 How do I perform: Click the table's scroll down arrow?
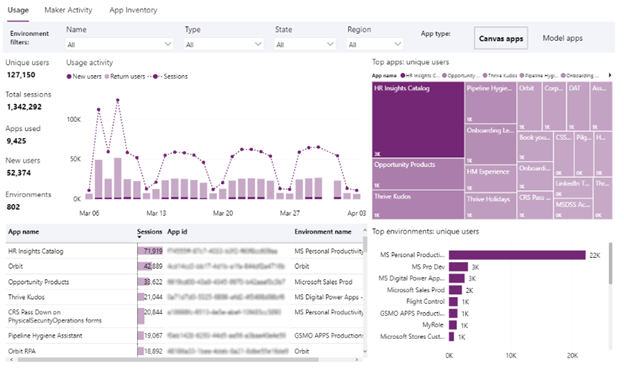click(365, 351)
